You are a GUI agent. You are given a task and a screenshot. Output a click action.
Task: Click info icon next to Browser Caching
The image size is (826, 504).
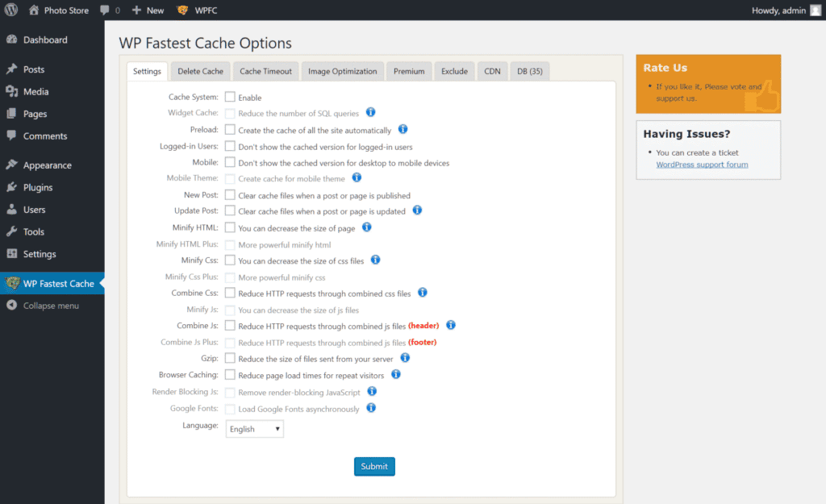click(x=396, y=374)
